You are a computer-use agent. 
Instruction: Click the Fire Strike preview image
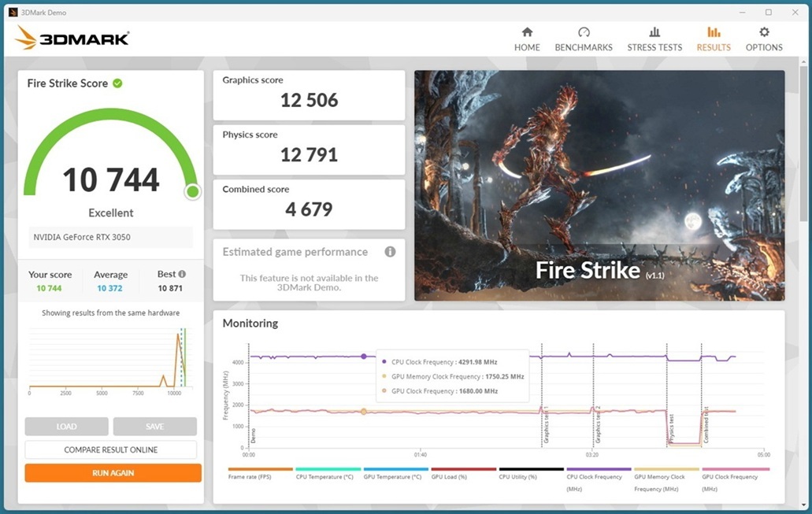[x=599, y=185]
